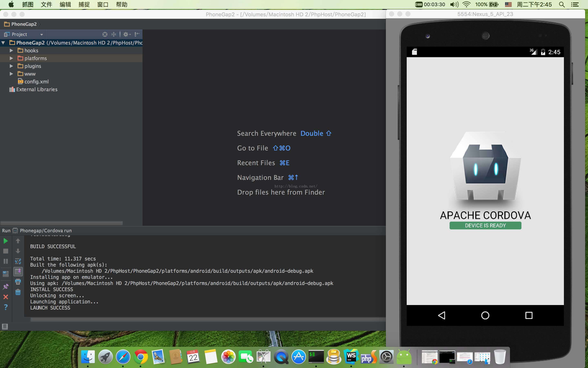Open the Project view dropdown
The image size is (588, 368).
tap(42, 35)
